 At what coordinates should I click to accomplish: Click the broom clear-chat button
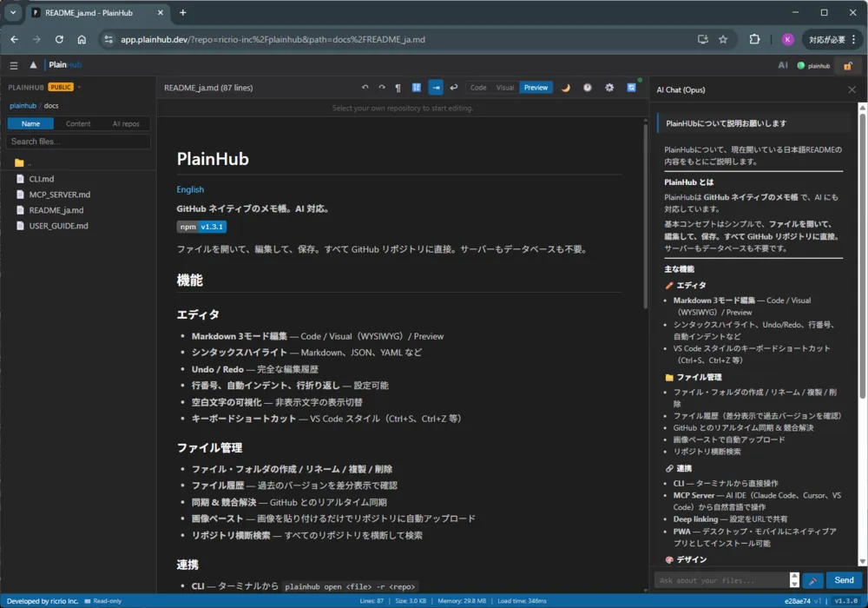[812, 580]
